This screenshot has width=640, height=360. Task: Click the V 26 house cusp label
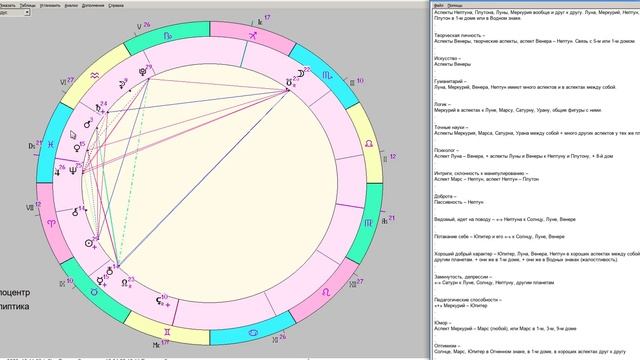[x=143, y=26]
